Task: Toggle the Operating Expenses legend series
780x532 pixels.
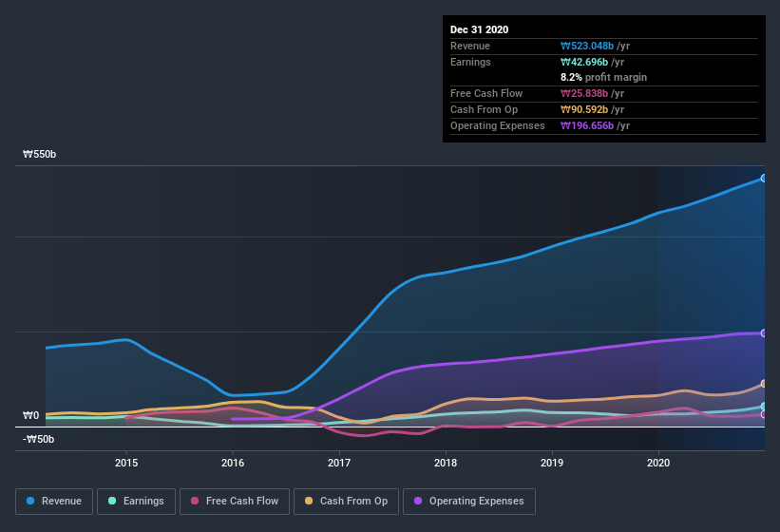Action: pos(469,502)
